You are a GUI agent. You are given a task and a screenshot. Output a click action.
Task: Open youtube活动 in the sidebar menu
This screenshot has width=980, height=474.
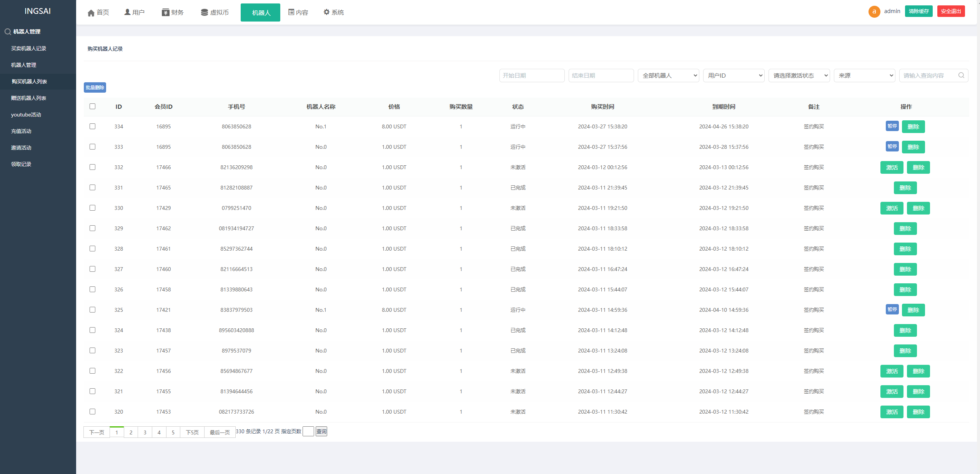coord(26,115)
